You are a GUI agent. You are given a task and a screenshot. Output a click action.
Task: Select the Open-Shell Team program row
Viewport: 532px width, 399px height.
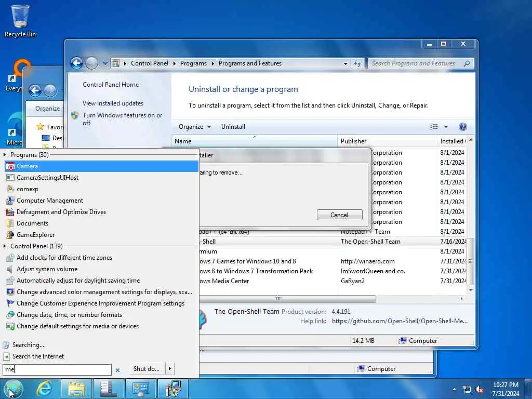[x=332, y=242]
